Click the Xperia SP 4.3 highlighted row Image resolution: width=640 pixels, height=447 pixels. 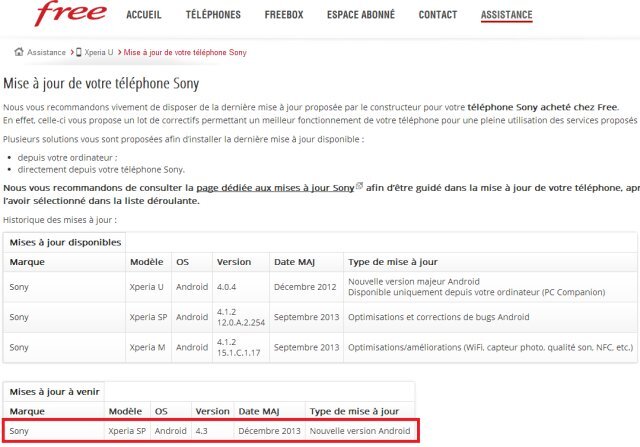[209, 431]
